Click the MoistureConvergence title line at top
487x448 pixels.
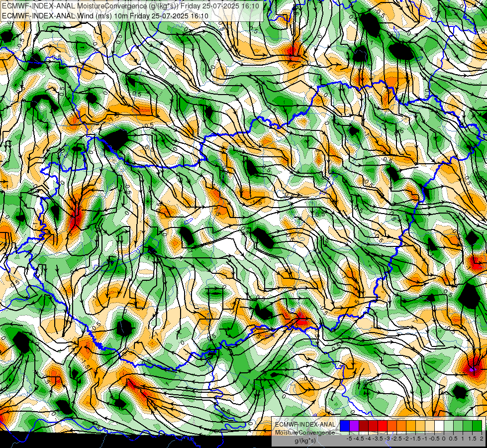pos(130,5)
